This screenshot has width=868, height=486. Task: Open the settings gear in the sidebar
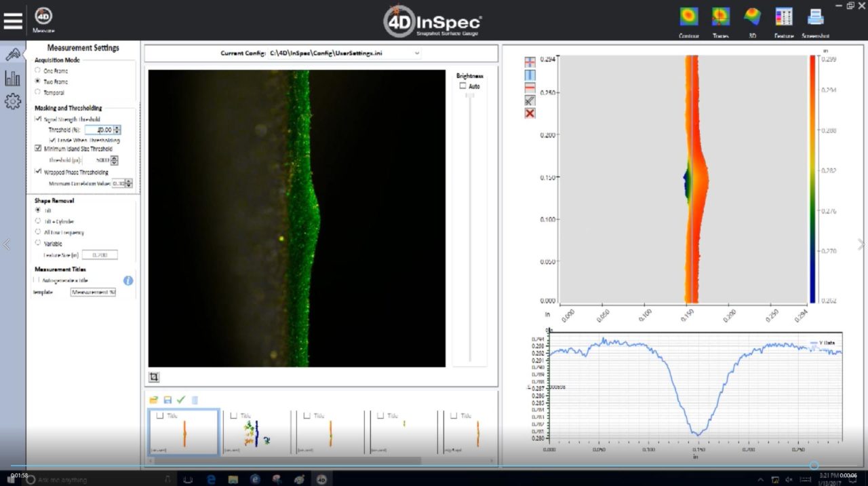[13, 100]
